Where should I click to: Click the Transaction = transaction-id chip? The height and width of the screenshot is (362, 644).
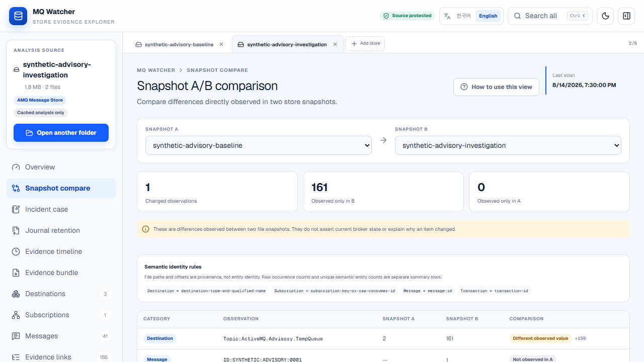pos(494,291)
